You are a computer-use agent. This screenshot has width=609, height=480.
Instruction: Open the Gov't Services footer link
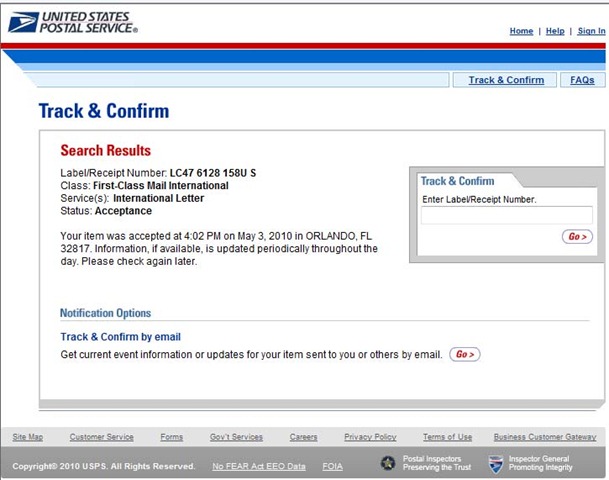click(236, 437)
